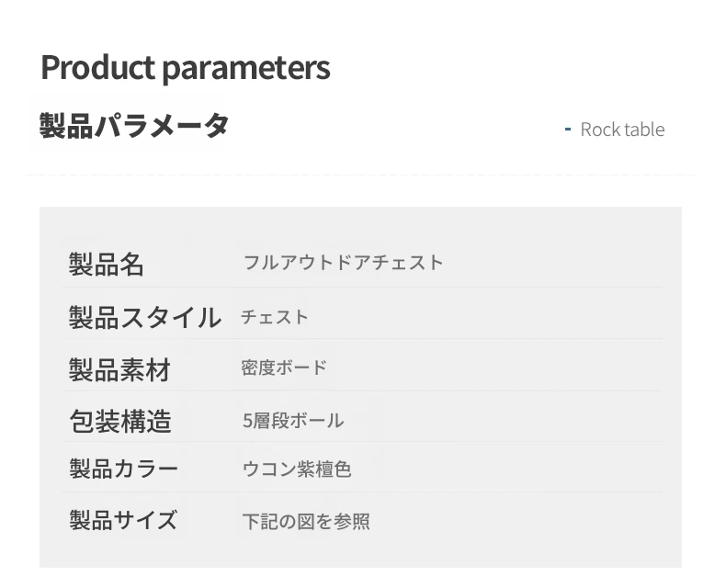726x588 pixels.
Task: Click the divider line under 製品カラー row
Action: tap(362, 492)
